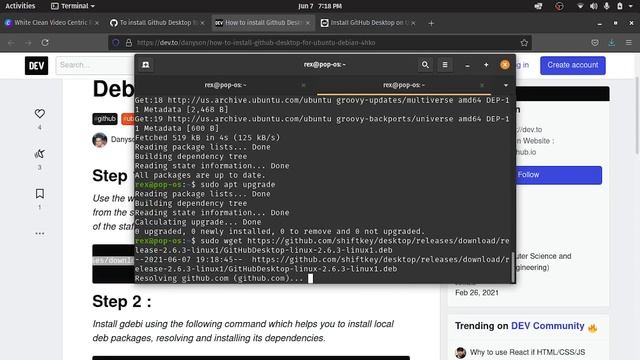Click the DEV logo
The height and width of the screenshot is (360, 640).
pyautogui.click(x=36, y=65)
